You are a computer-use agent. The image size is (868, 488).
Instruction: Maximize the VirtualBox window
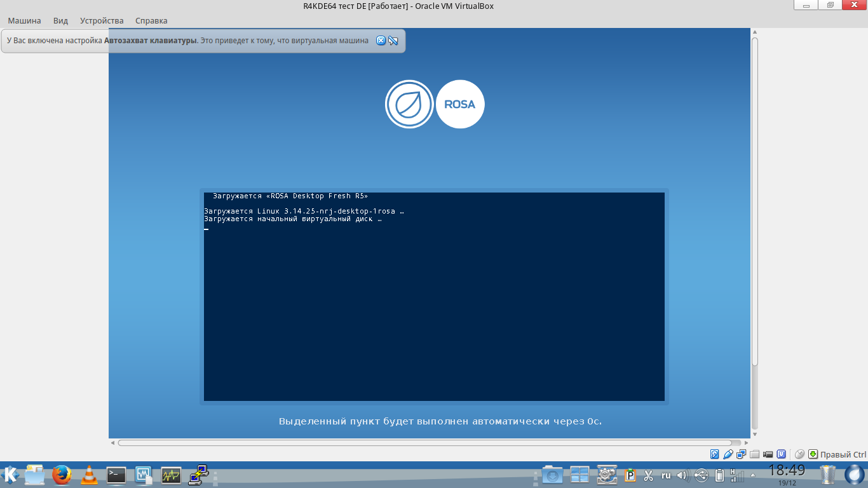830,5
